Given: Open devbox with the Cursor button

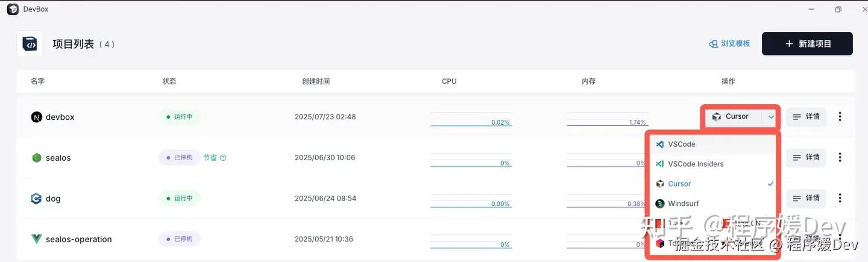Looking at the screenshot, I should [731, 117].
